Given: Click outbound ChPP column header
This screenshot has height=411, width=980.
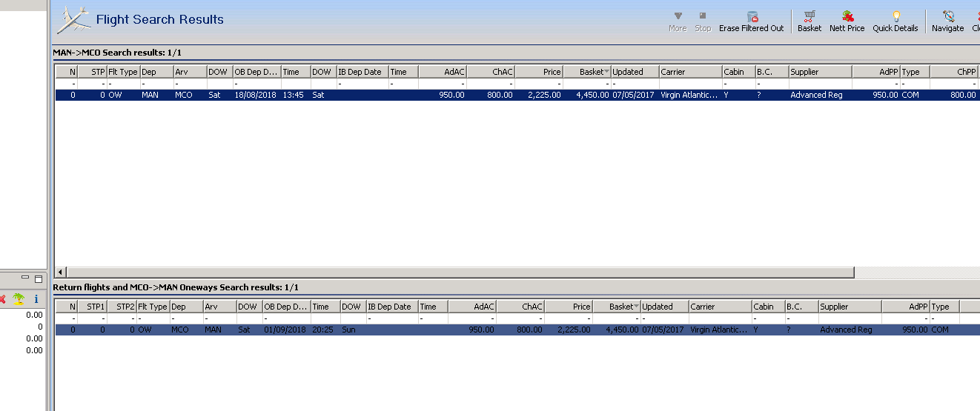Looking at the screenshot, I should (953, 72).
